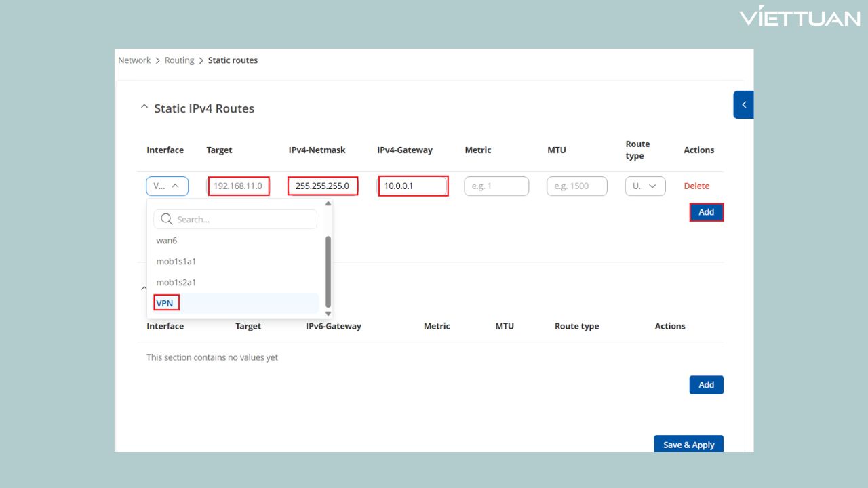Click the Target field with 192.168.11.0
Image resolution: width=868 pixels, height=488 pixels.
coord(238,186)
